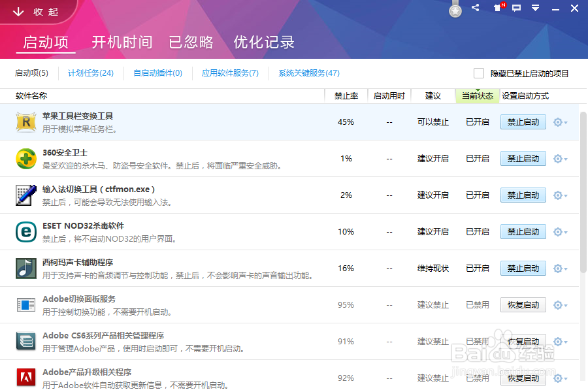Switch to the 开机时间 tab
This screenshot has height=392, width=588.
point(121,42)
